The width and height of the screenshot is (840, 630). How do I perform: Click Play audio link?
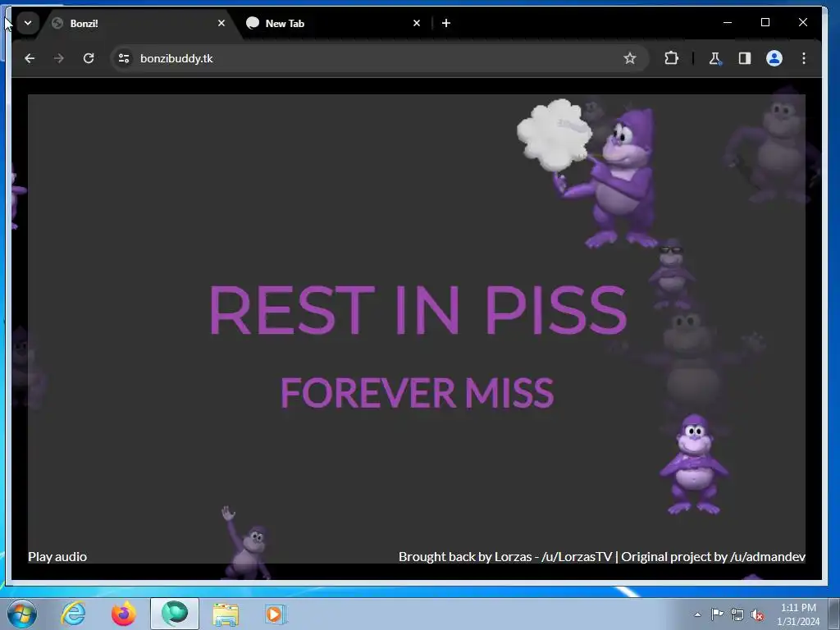[57, 557]
